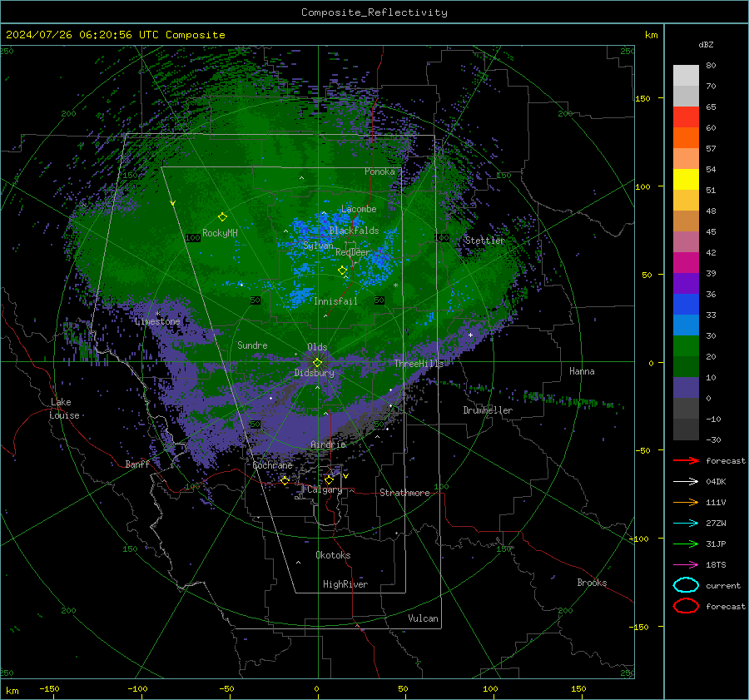This screenshot has height=700, width=749.
Task: Click the Composite_Reflectivity title text
Action: point(374,12)
